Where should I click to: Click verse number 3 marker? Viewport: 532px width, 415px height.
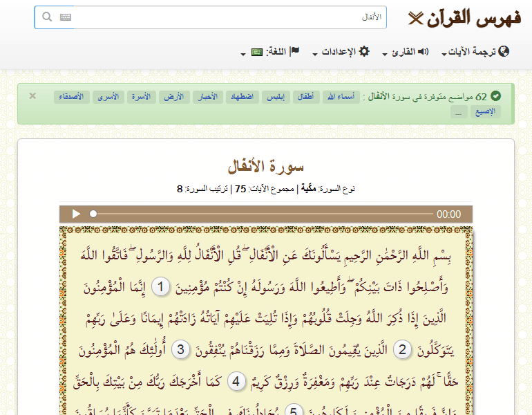180,349
